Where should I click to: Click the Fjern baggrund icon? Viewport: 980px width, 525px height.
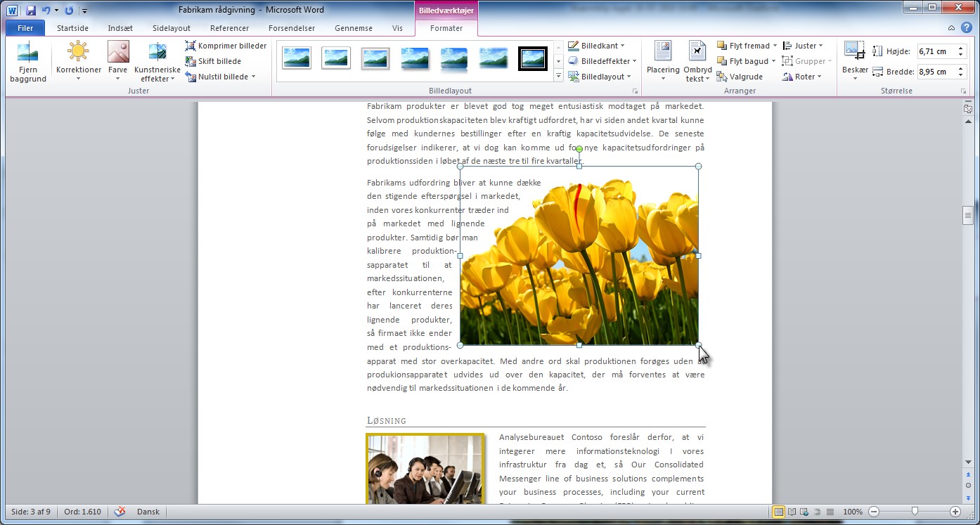click(28, 53)
